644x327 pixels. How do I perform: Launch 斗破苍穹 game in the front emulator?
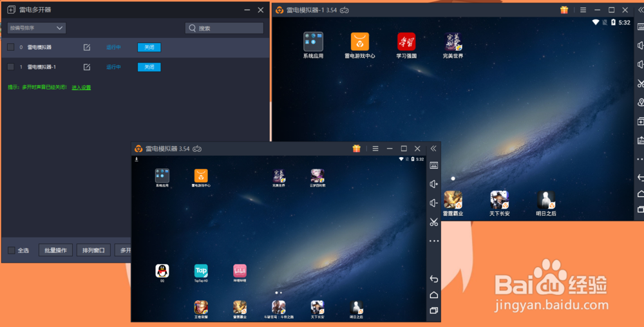click(279, 308)
